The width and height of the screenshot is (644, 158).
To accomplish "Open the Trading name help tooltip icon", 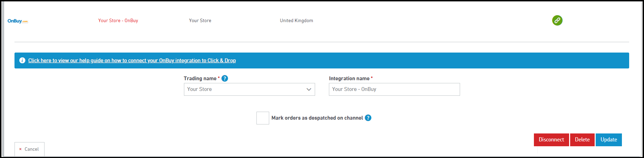I will pos(225,78).
